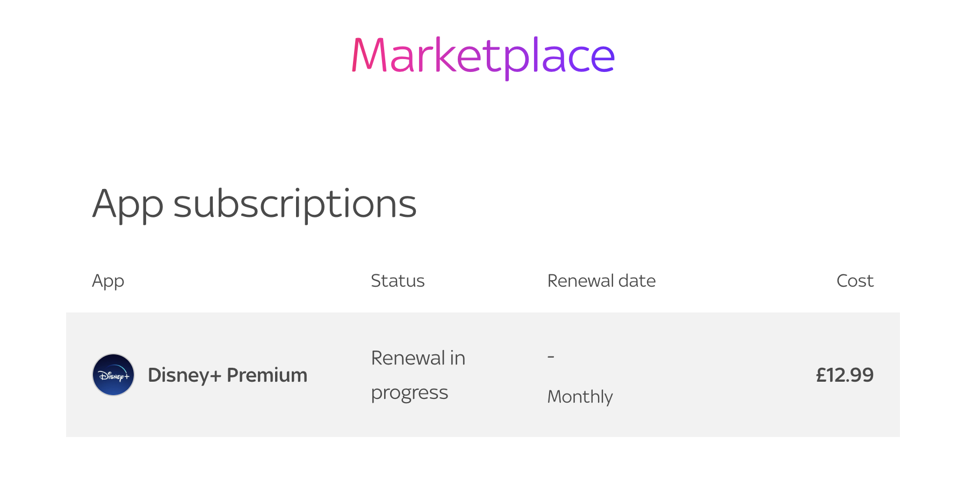Click the "Renewal in" status line
The height and width of the screenshot is (495, 980).
[x=418, y=358]
